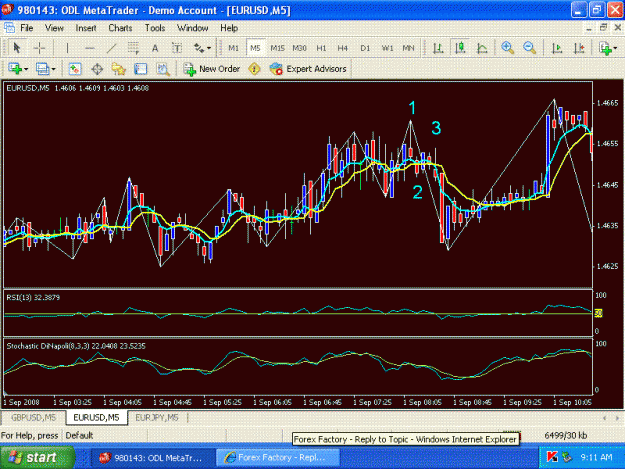The image size is (625, 469).
Task: Open the Navigator window icon
Action: (x=118, y=69)
